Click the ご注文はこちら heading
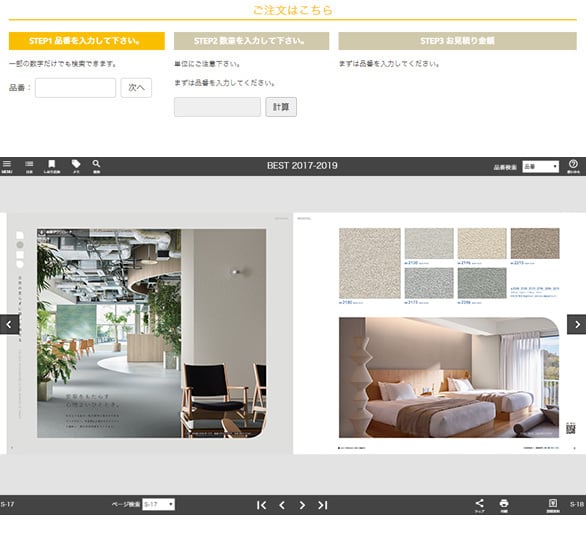The image size is (586, 547). (x=293, y=10)
